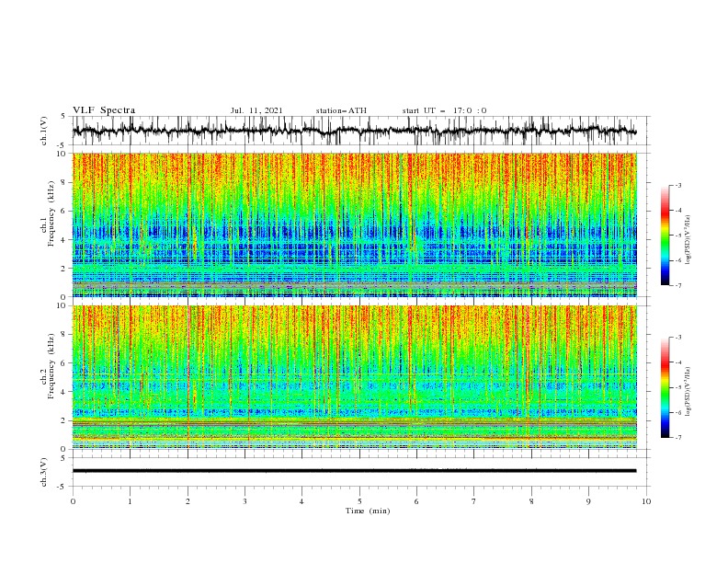Click time axis tick label "5"
This screenshot has height=563, width=728.
tap(359, 501)
